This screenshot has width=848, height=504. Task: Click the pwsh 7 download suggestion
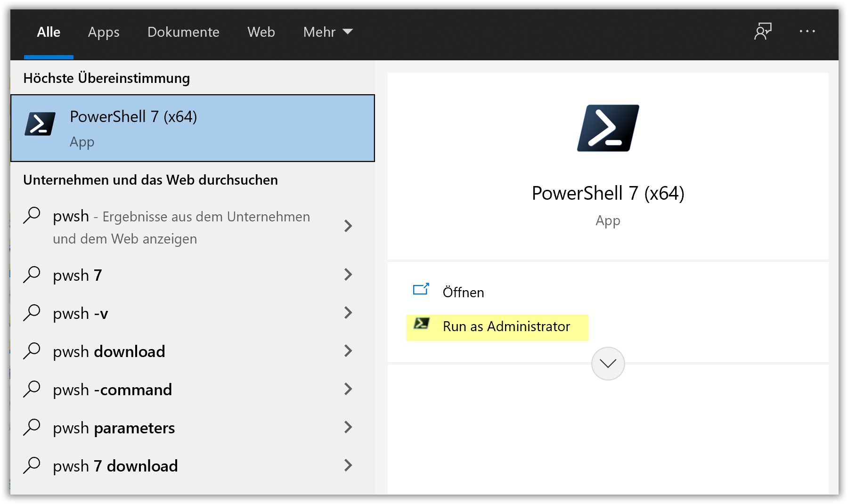(114, 465)
